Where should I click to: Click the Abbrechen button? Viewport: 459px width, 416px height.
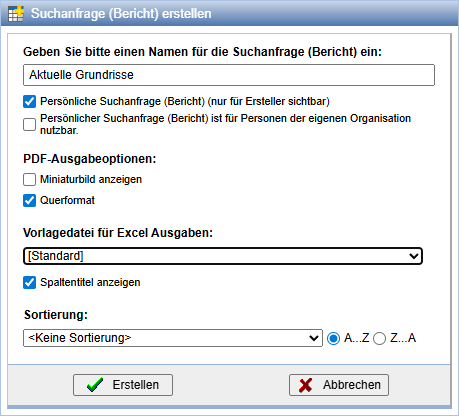339,385
